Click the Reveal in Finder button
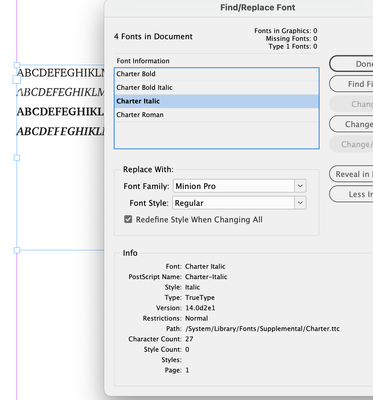The image size is (373, 400). [351, 174]
